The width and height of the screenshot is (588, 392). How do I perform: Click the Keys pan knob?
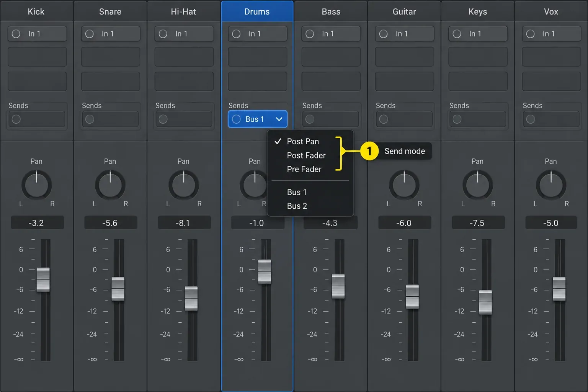(478, 185)
